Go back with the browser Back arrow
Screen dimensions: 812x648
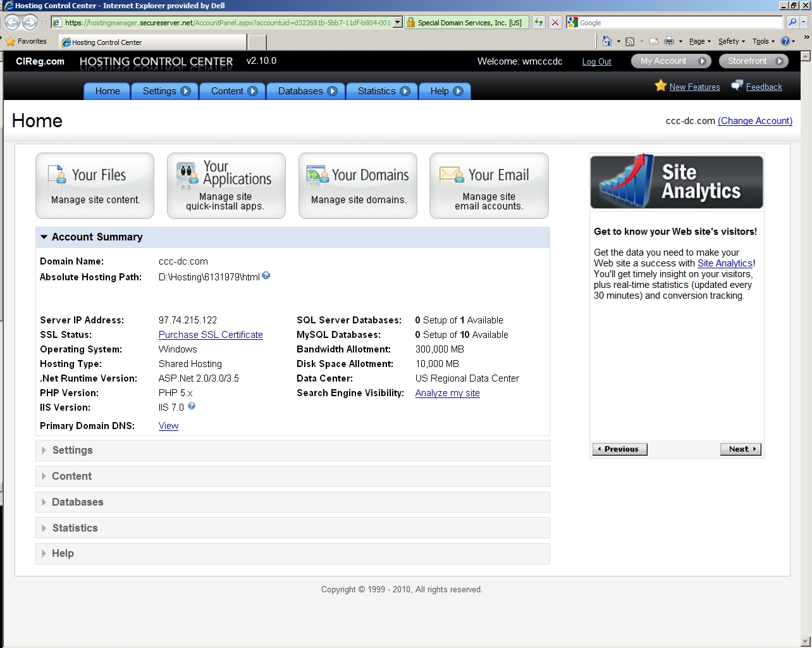click(12, 22)
